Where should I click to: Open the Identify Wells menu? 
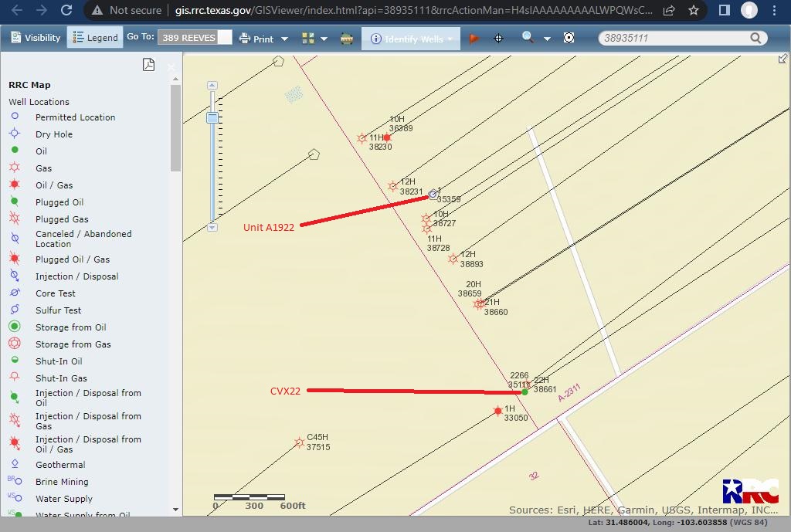(411, 39)
